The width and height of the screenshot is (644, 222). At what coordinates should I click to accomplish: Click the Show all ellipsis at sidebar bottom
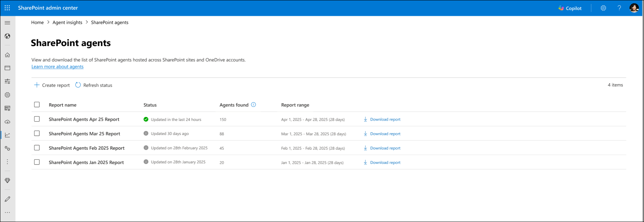coord(7,213)
